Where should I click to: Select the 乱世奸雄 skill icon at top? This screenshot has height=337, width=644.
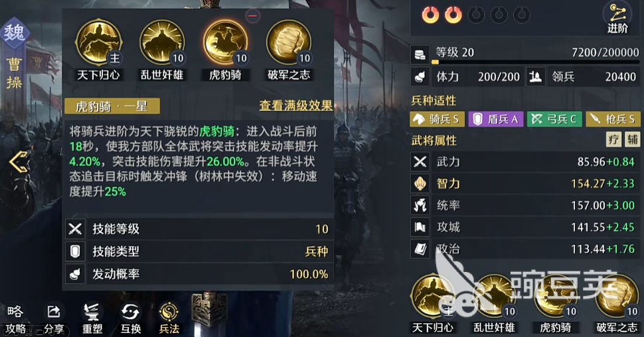[x=162, y=43]
